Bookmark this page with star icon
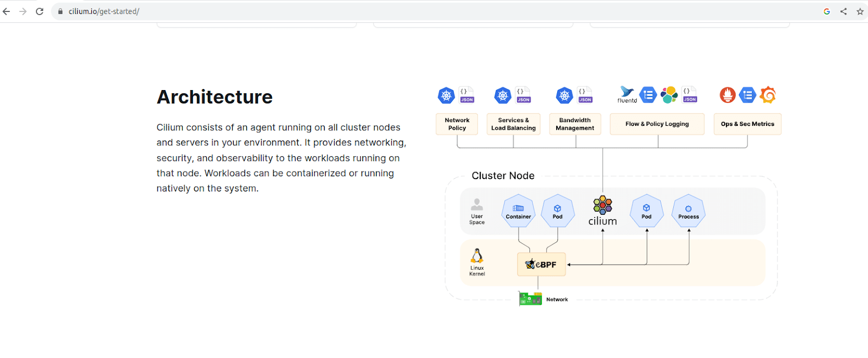 pos(860,11)
